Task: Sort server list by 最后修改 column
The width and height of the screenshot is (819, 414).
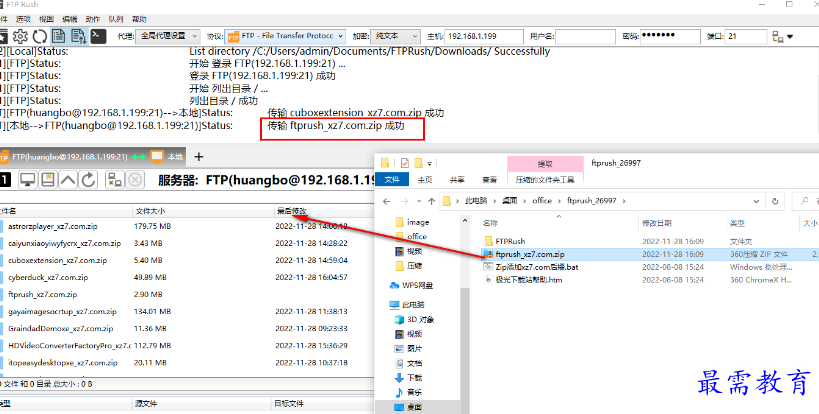Action: click(324, 211)
